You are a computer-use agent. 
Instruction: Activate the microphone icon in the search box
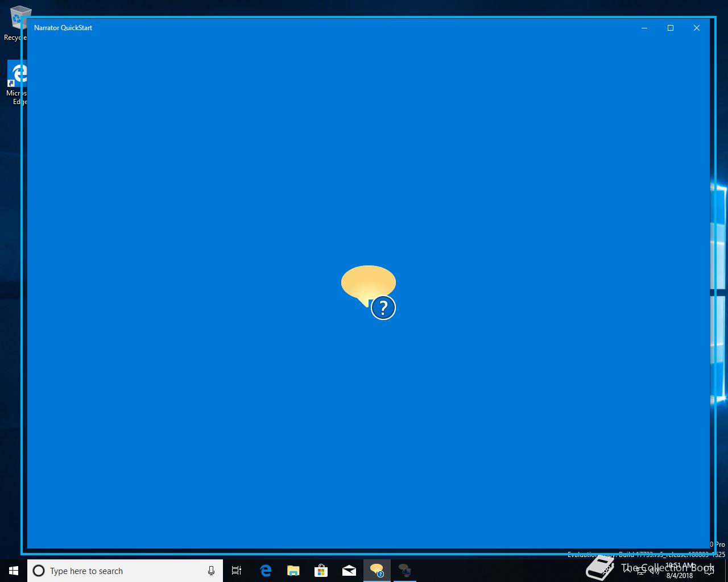pyautogui.click(x=211, y=571)
